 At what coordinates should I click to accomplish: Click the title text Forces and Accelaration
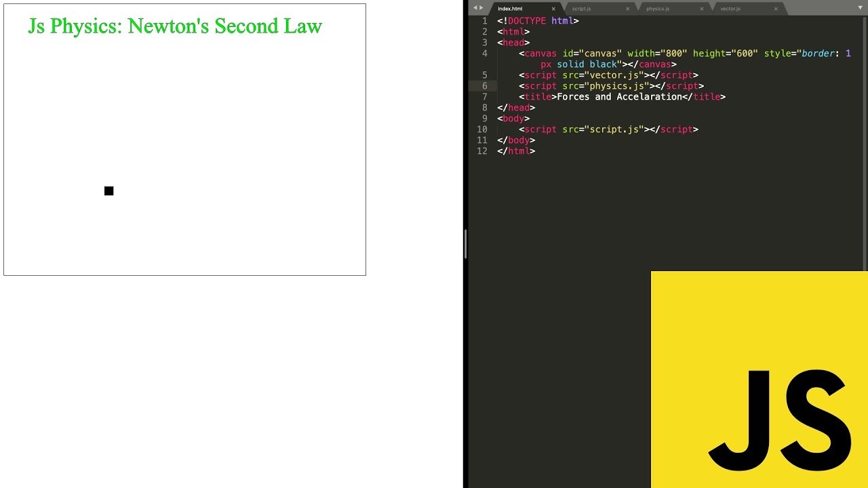point(619,97)
